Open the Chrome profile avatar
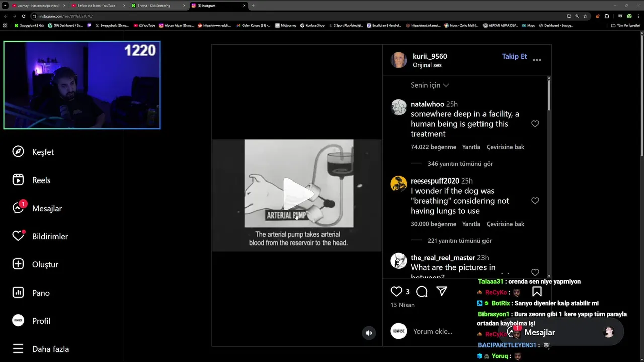 pos(629,16)
